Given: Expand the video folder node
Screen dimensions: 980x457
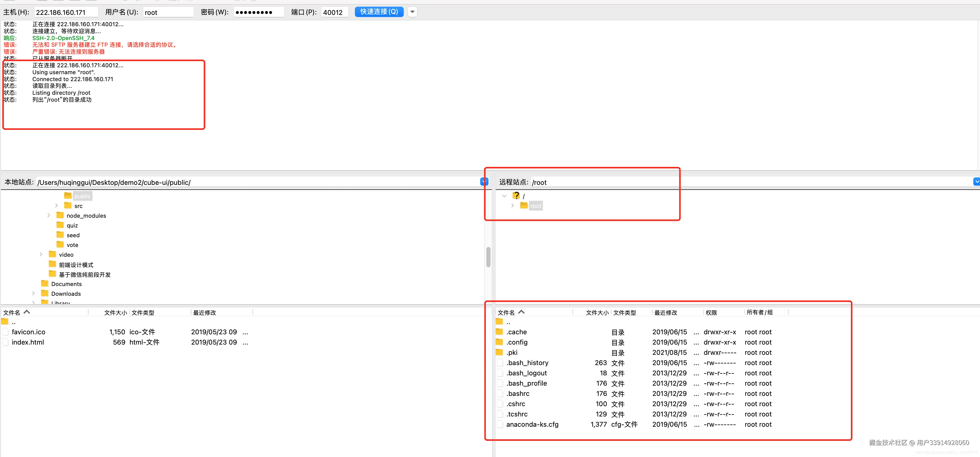Looking at the screenshot, I should pos(41,254).
